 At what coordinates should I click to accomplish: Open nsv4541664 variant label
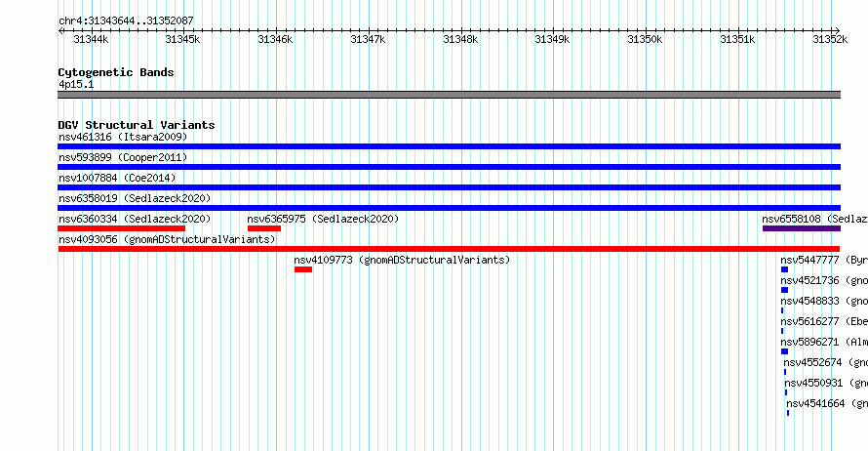pyautogui.click(x=827, y=403)
